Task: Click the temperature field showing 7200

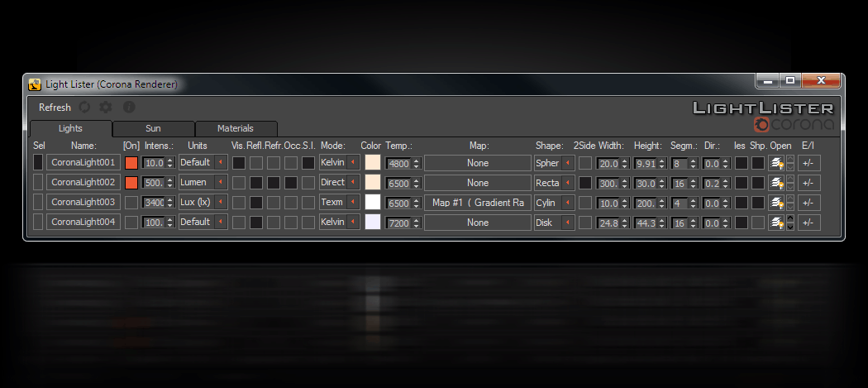Action: 398,223
